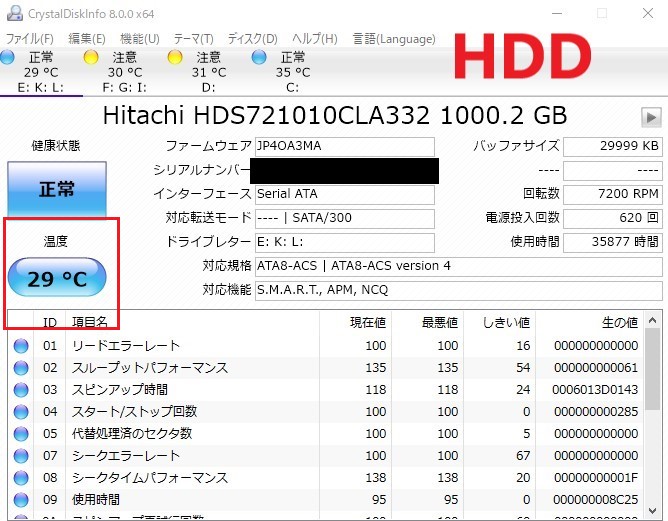Click the status orb for attribute 01

point(21,345)
